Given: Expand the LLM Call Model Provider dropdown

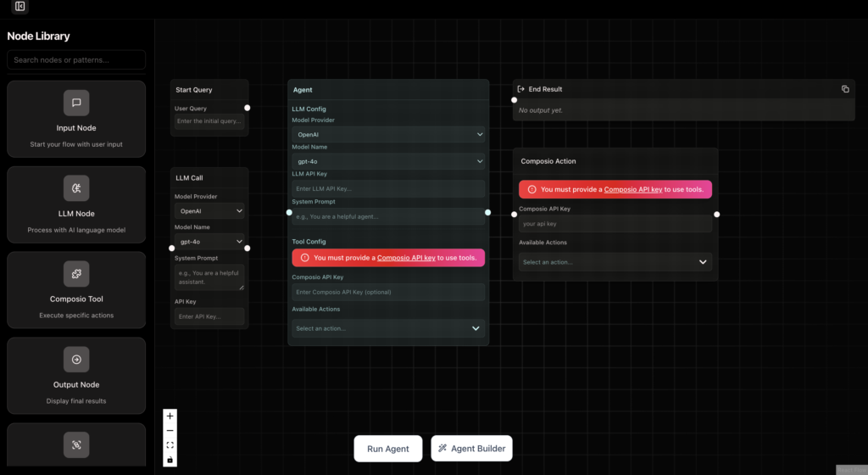Looking at the screenshot, I should click(209, 211).
